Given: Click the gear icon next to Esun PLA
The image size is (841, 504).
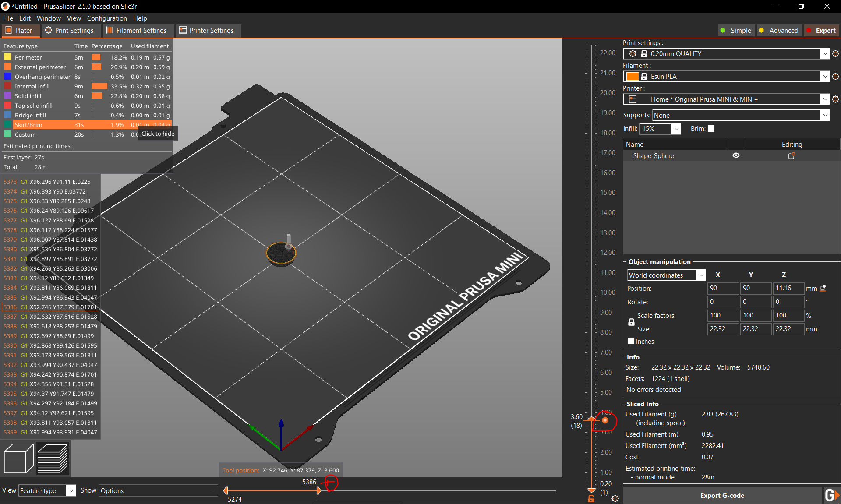Looking at the screenshot, I should (x=835, y=76).
